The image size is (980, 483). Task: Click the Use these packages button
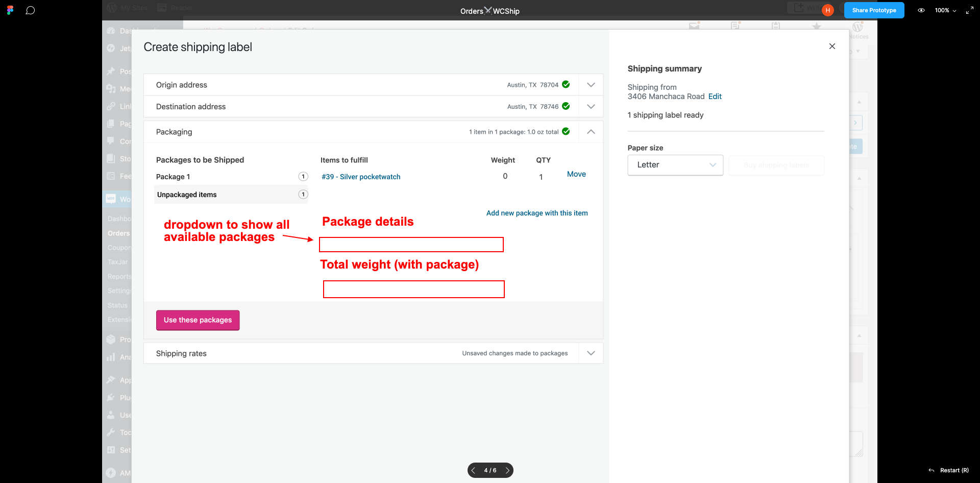click(198, 320)
